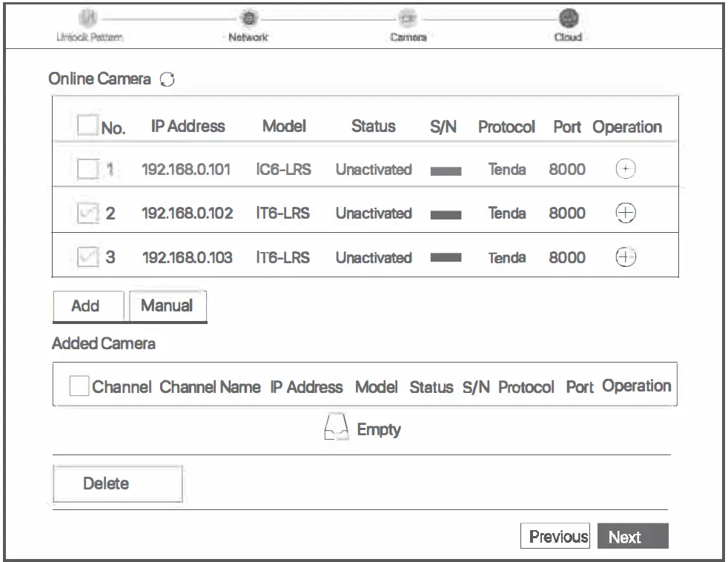The width and height of the screenshot is (728, 562).
Task: Click the Protocol column header
Action: (x=506, y=126)
